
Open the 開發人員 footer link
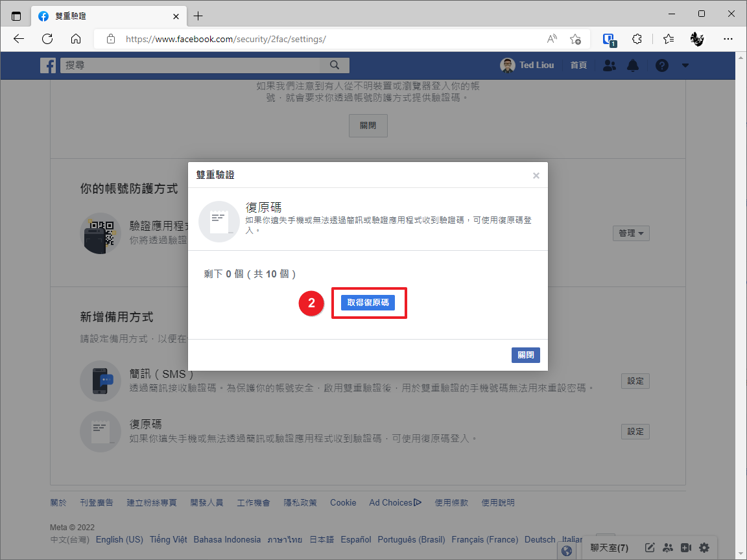(x=207, y=502)
